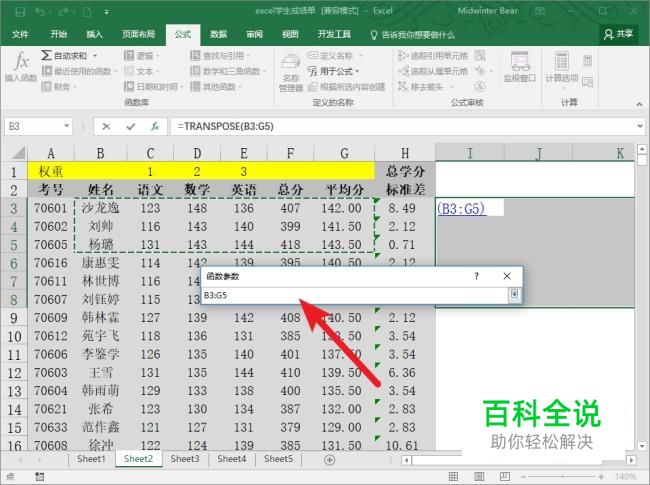Click the 共享 share button
Screen dimensions: 650x485
tap(619, 33)
